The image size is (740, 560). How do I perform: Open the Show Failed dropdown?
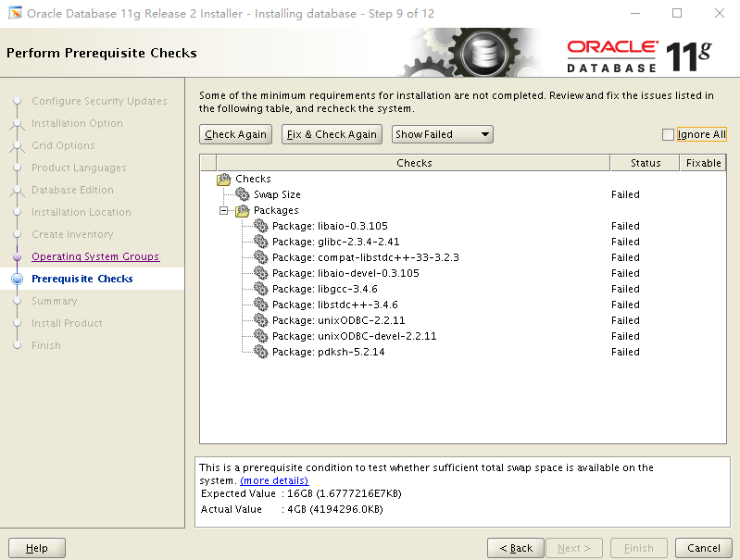tap(442, 134)
